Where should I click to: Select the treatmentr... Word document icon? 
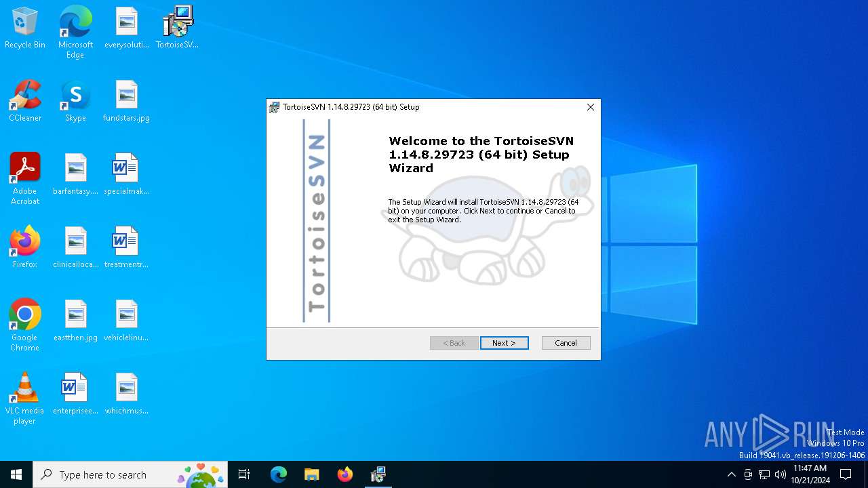coord(126,248)
